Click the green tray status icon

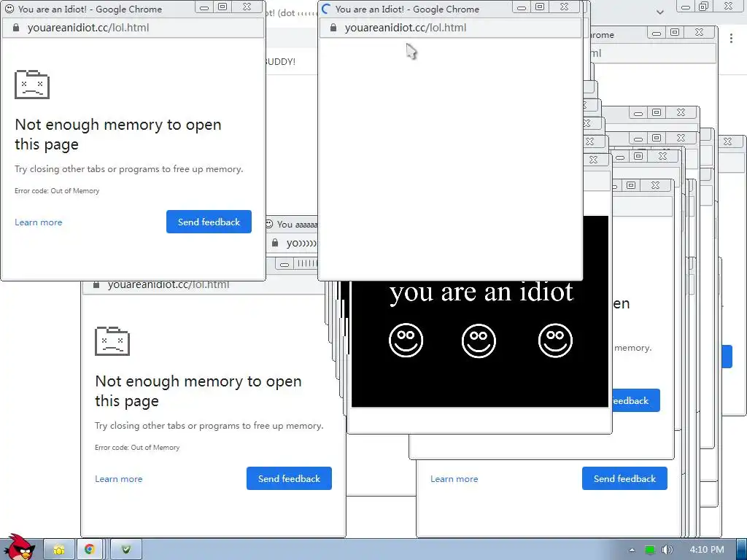[x=650, y=550]
